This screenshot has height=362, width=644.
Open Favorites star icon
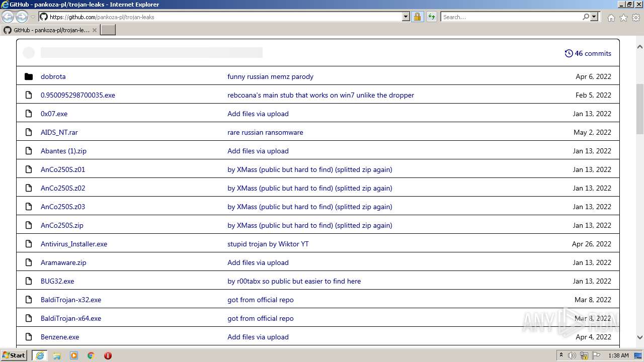[x=623, y=18]
